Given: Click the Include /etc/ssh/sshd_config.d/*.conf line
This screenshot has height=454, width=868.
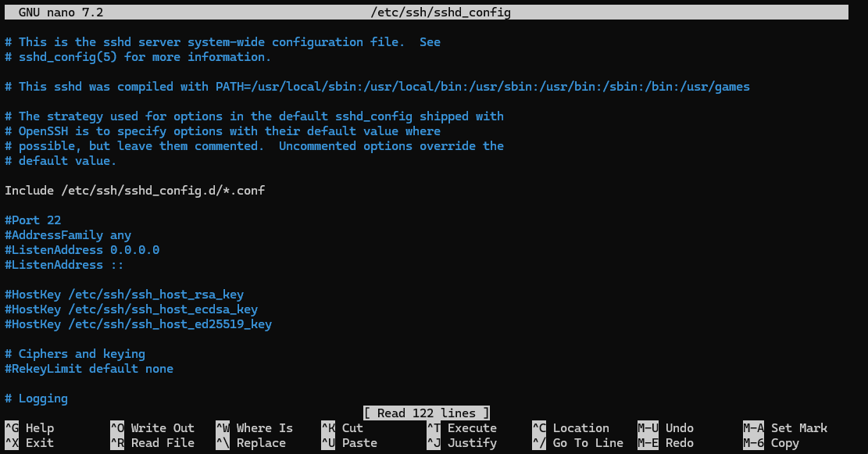Looking at the screenshot, I should pos(135,191).
